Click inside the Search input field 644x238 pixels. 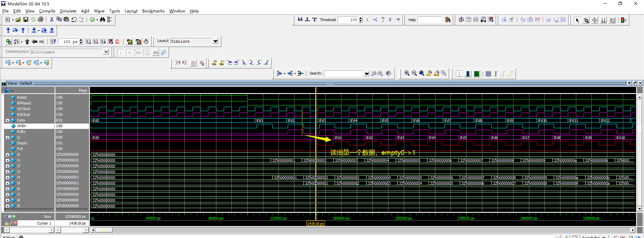coord(343,74)
